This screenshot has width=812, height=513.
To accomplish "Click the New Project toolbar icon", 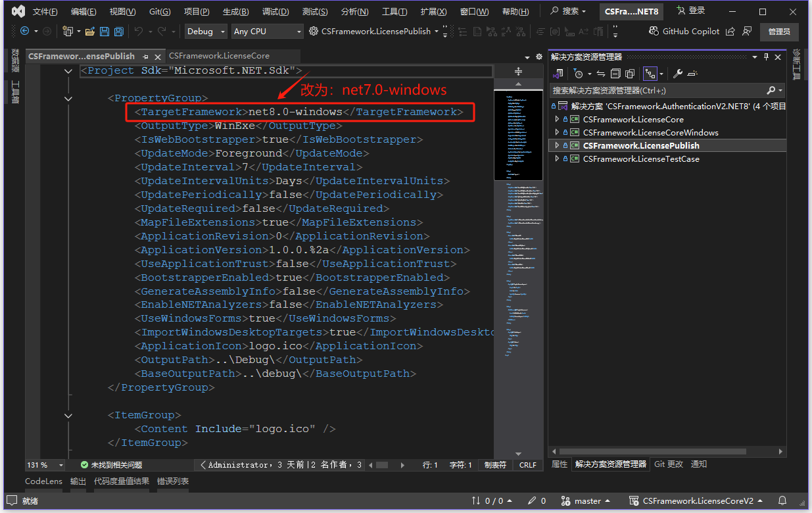I will 67,31.
